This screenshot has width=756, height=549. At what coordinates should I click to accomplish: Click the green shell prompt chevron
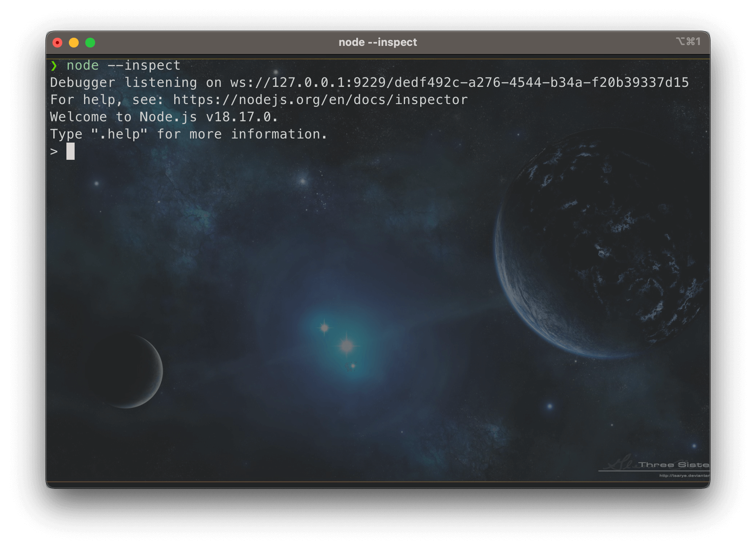54,66
